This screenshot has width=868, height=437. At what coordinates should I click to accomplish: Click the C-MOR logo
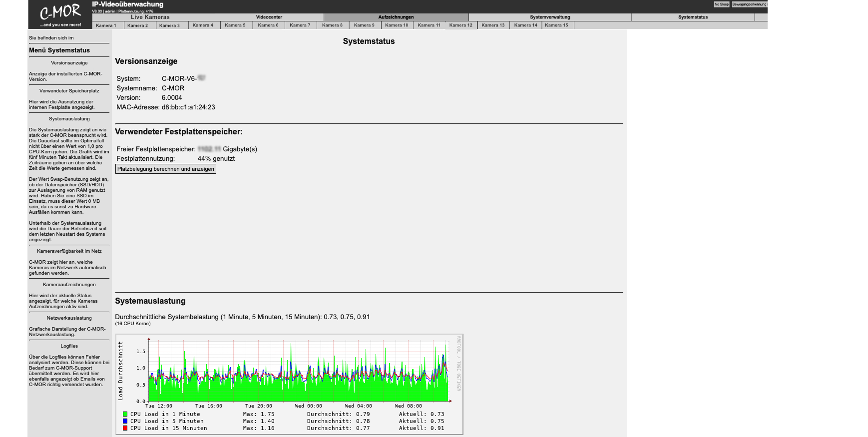click(60, 15)
